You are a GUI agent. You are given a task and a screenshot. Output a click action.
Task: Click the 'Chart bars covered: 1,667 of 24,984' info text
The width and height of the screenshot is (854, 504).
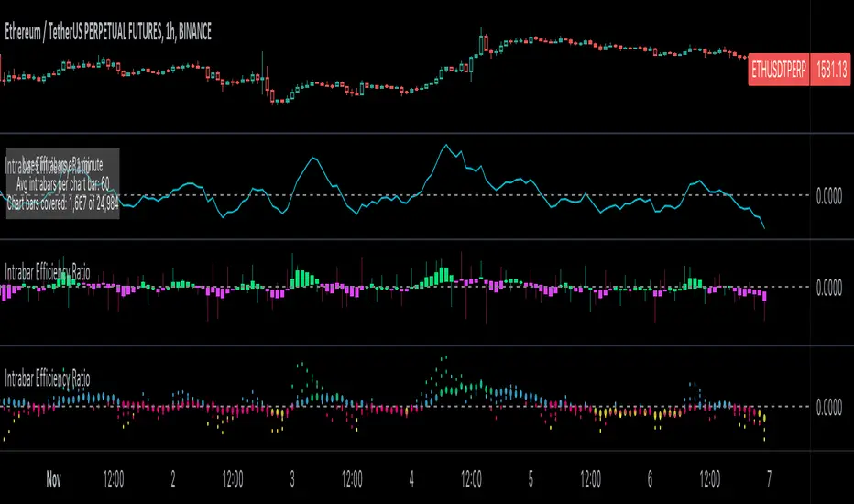62,203
